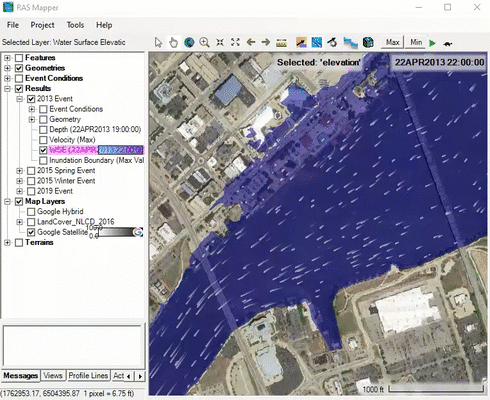Go to the previous view with the back arrow

point(251,42)
